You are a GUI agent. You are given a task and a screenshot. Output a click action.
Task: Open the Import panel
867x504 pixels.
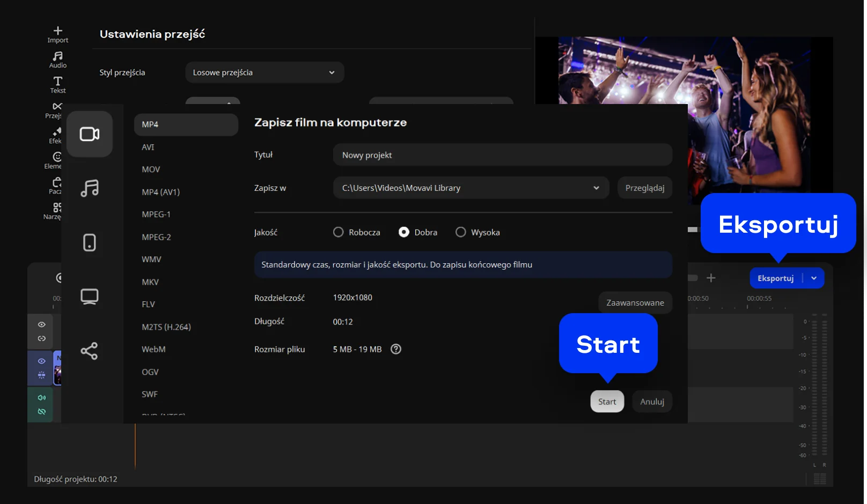[57, 34]
